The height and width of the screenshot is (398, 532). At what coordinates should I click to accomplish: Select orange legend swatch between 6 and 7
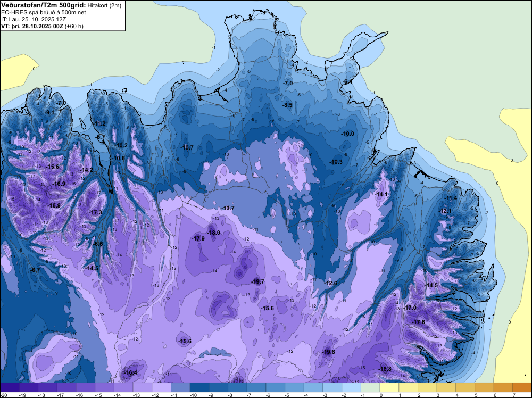click(x=503, y=387)
